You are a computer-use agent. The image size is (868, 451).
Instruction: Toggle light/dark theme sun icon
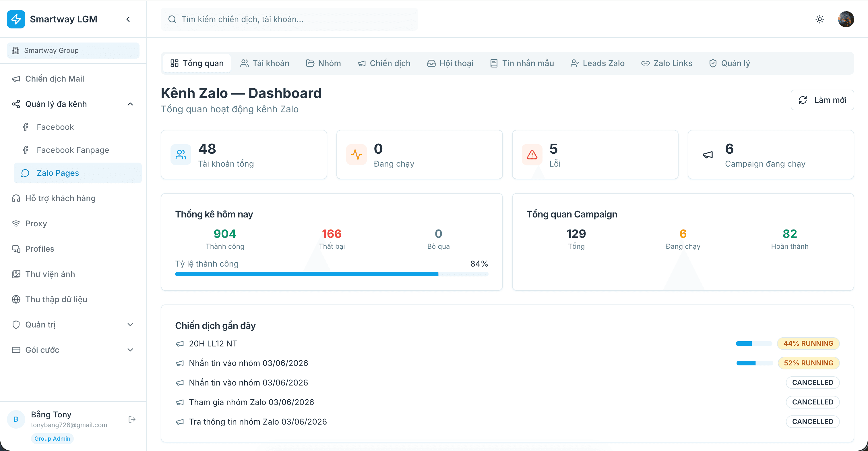[x=819, y=19]
